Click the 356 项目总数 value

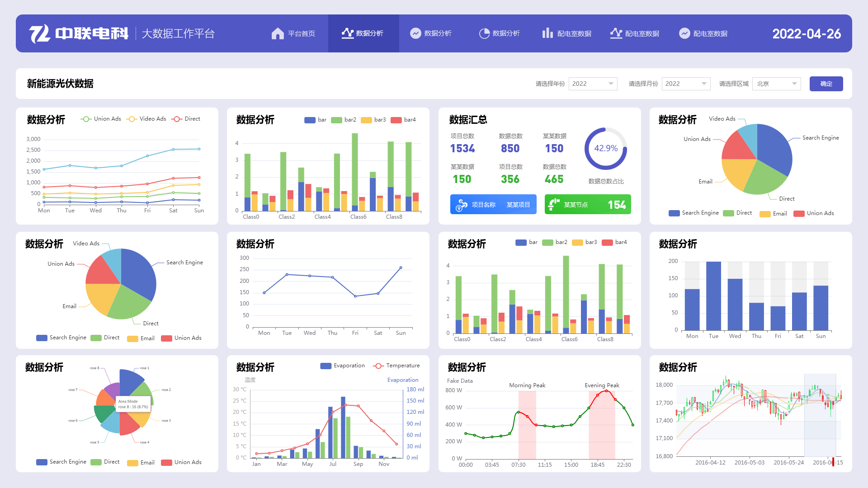point(510,179)
